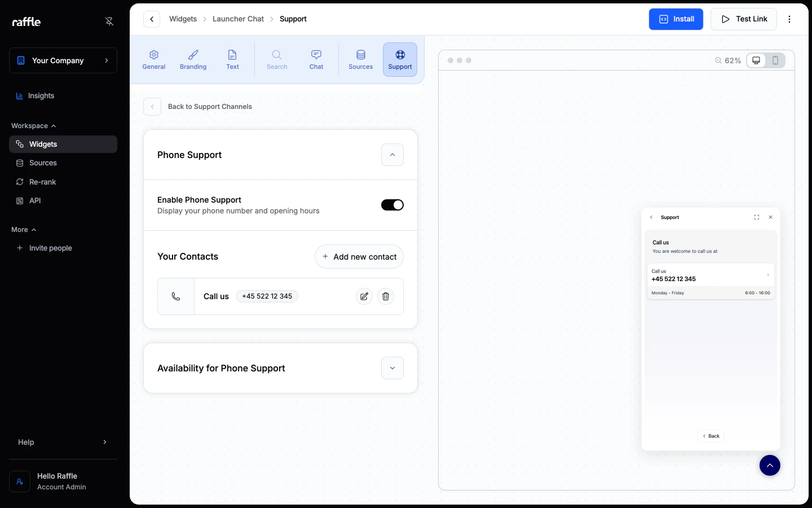
Task: Go to the Sources tab
Action: click(361, 60)
